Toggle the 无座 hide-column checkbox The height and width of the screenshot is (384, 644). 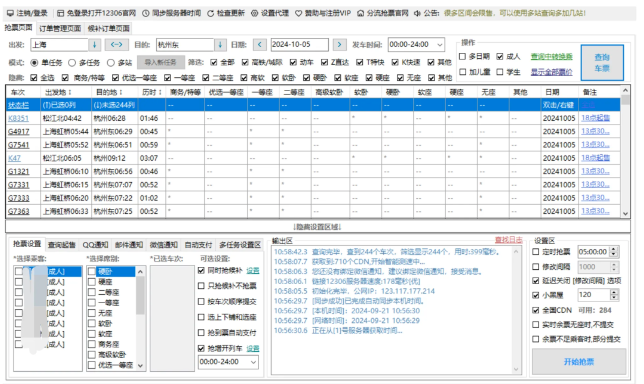[x=400, y=77]
